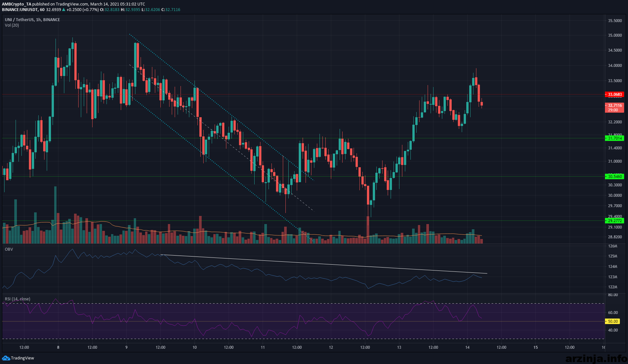Click the 32.2000 price axis tick
Viewport: 628px width, 364px height.
tap(615, 122)
